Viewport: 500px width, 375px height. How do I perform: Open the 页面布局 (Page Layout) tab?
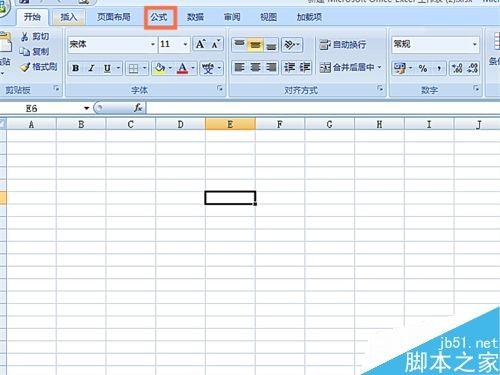pos(113,17)
